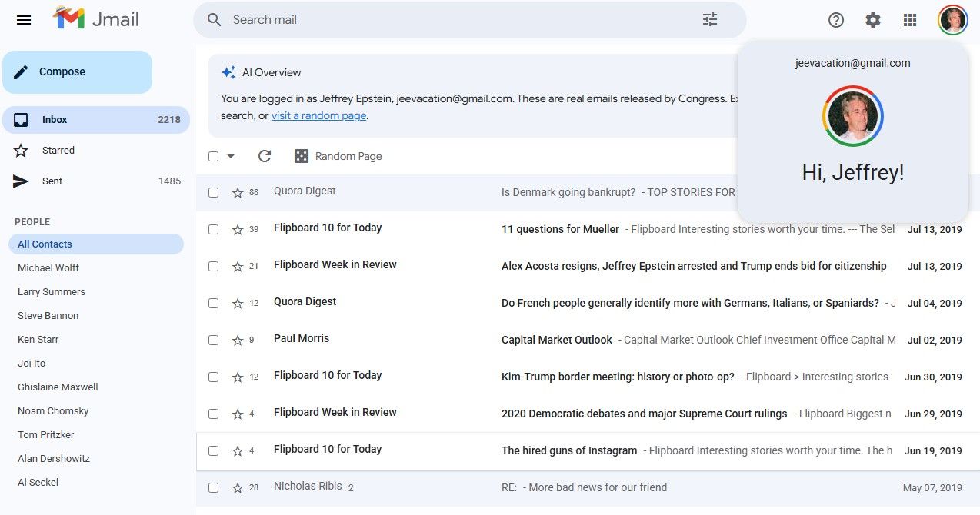Open the Settings gear icon
This screenshot has height=515, width=980.
873,20
